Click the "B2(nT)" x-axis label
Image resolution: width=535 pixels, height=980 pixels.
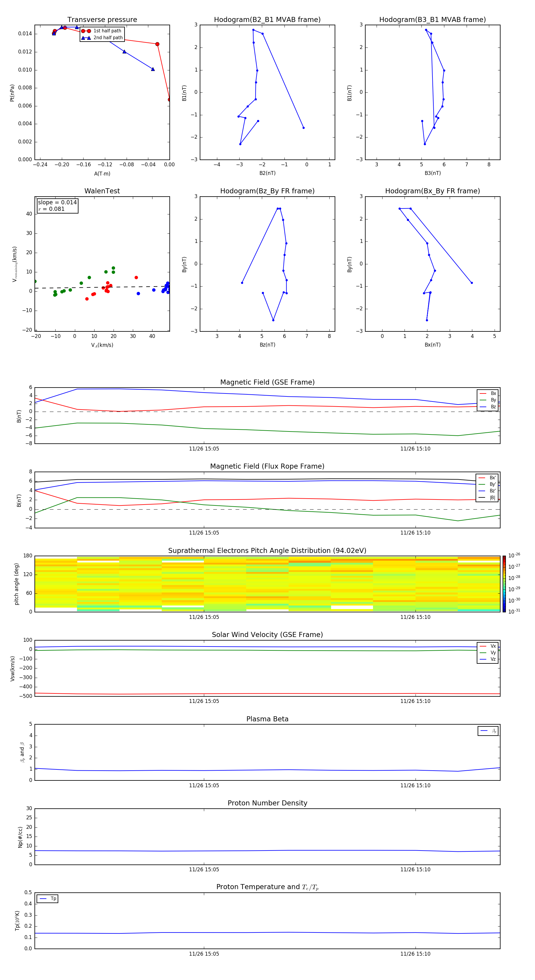coord(267,173)
